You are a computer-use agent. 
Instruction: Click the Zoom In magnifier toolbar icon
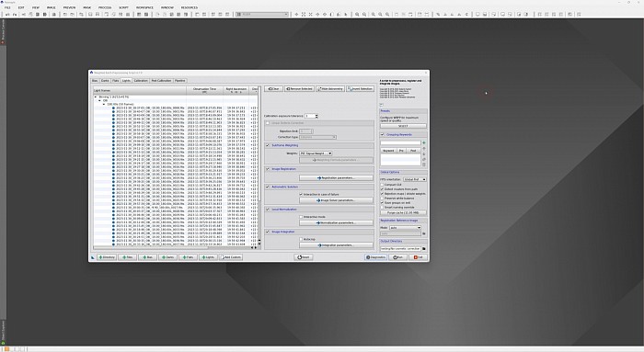(x=357, y=15)
